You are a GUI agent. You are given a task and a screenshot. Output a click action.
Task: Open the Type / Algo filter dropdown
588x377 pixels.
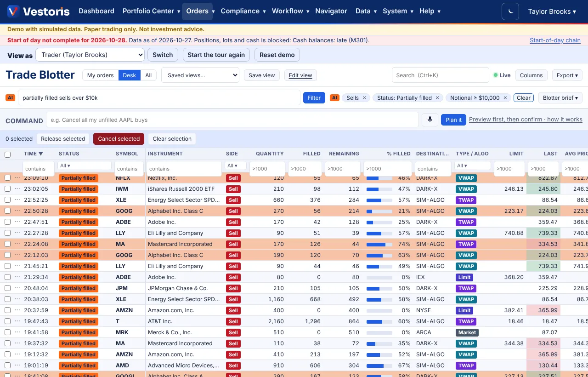point(473,166)
